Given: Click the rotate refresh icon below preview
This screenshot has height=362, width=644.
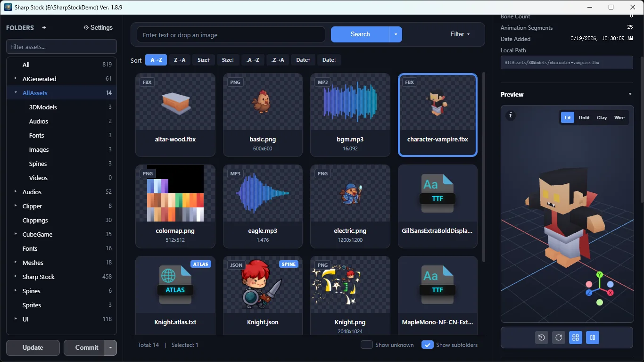Looking at the screenshot, I should (x=559, y=337).
